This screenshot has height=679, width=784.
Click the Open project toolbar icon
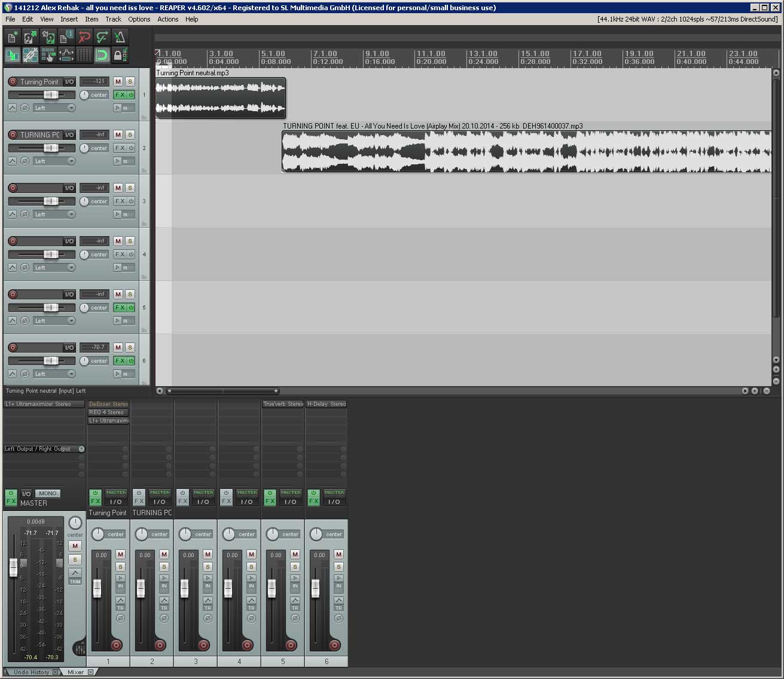30,38
